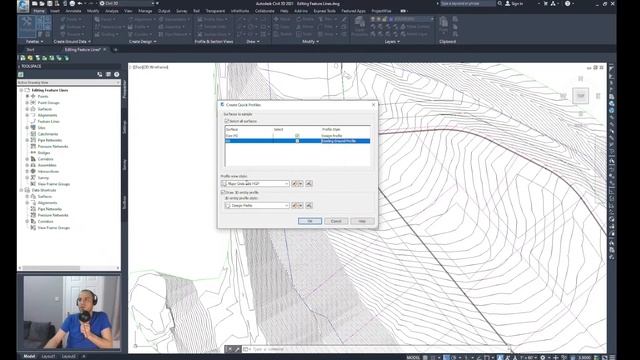The width and height of the screenshot is (640, 360).
Task: Click the help question-mark icon in title bar
Action: 567,3
